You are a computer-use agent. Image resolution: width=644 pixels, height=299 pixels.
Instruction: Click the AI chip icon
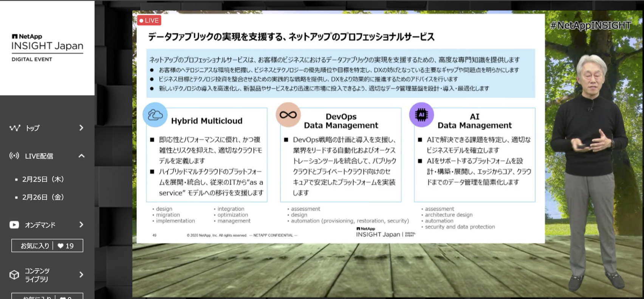[421, 115]
